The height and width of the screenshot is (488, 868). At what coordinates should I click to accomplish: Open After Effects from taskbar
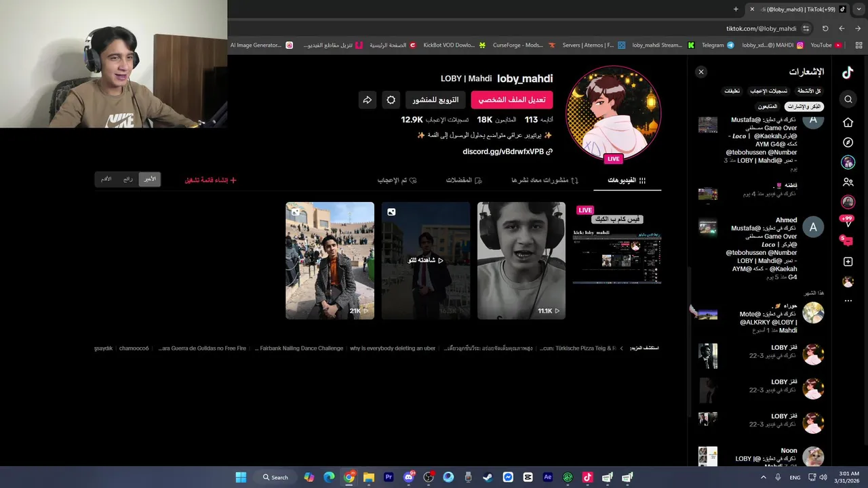548,477
